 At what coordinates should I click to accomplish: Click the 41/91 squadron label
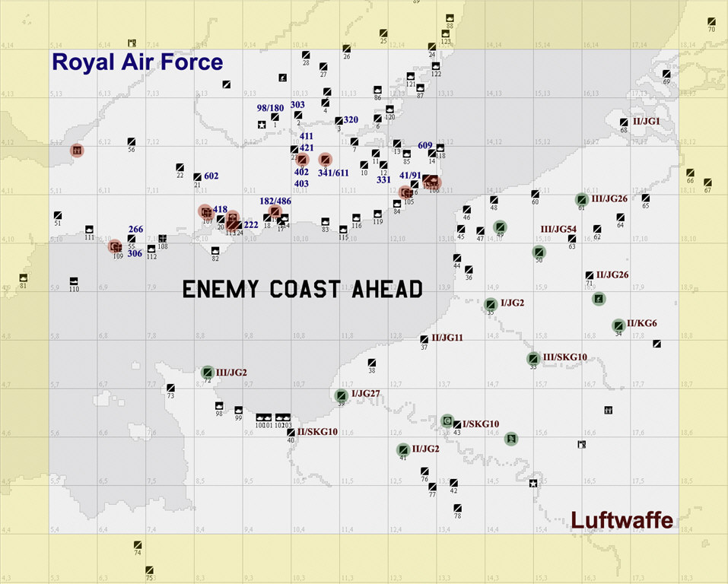pyautogui.click(x=410, y=176)
